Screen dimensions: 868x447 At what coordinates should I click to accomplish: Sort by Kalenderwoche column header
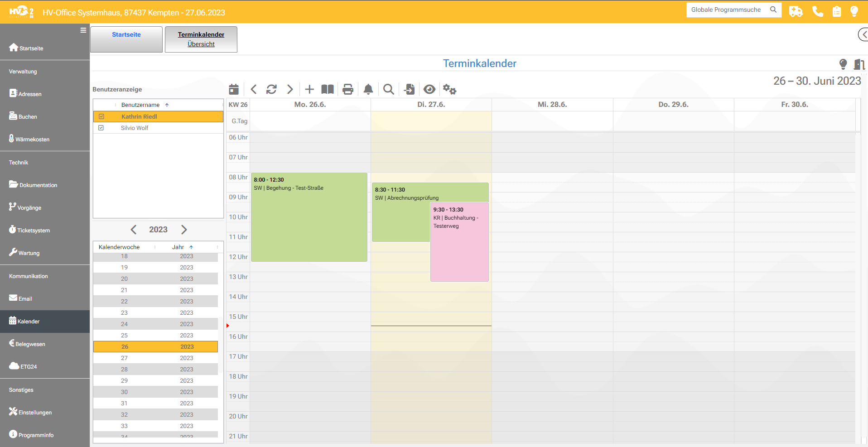click(119, 247)
